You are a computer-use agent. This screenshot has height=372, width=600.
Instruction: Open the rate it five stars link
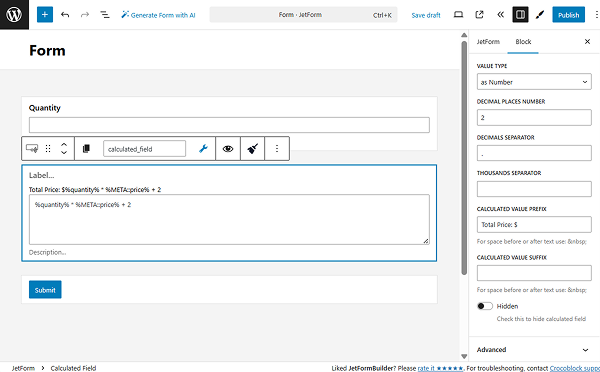(x=440, y=368)
